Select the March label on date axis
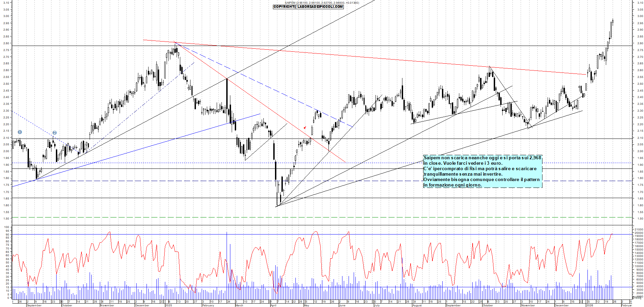 239,305
